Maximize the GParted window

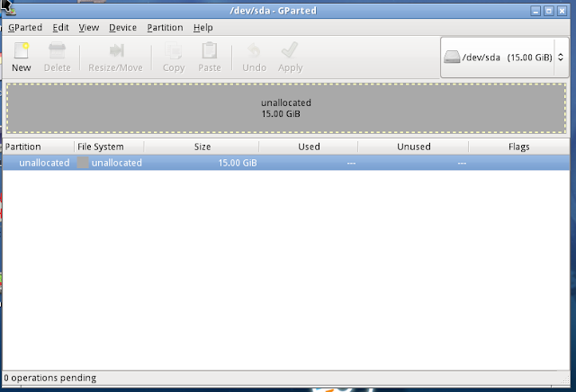pos(549,11)
